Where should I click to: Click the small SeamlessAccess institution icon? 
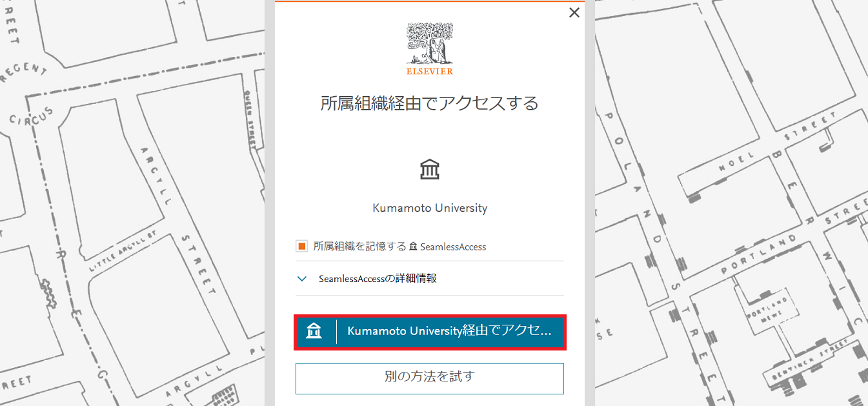click(x=414, y=247)
